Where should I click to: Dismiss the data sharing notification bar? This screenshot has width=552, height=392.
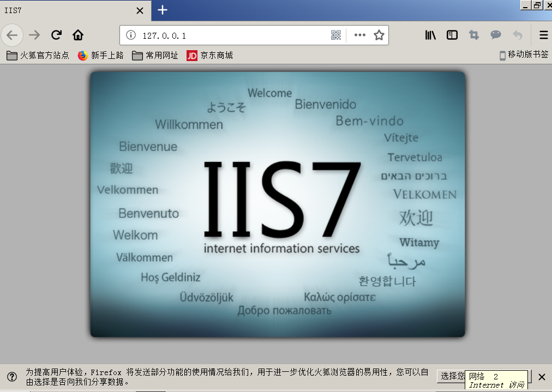coord(542,377)
